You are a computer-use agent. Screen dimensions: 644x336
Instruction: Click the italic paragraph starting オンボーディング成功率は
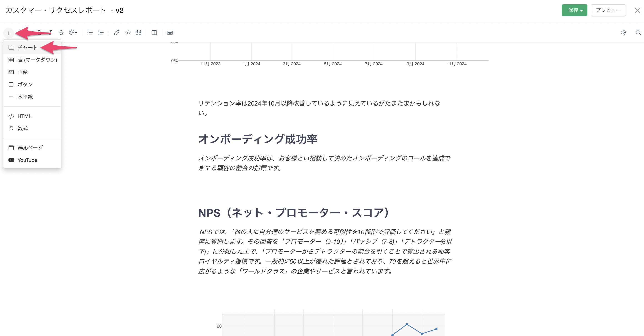pos(324,163)
